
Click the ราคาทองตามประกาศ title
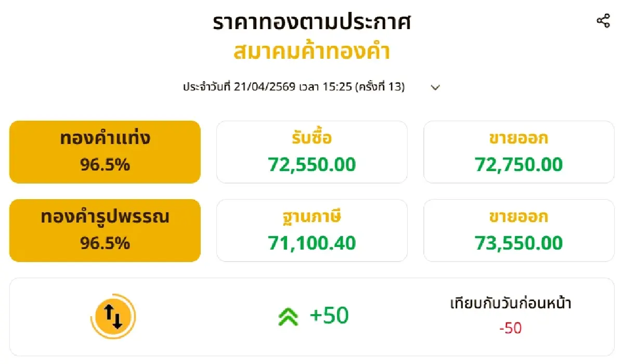[x=312, y=22]
